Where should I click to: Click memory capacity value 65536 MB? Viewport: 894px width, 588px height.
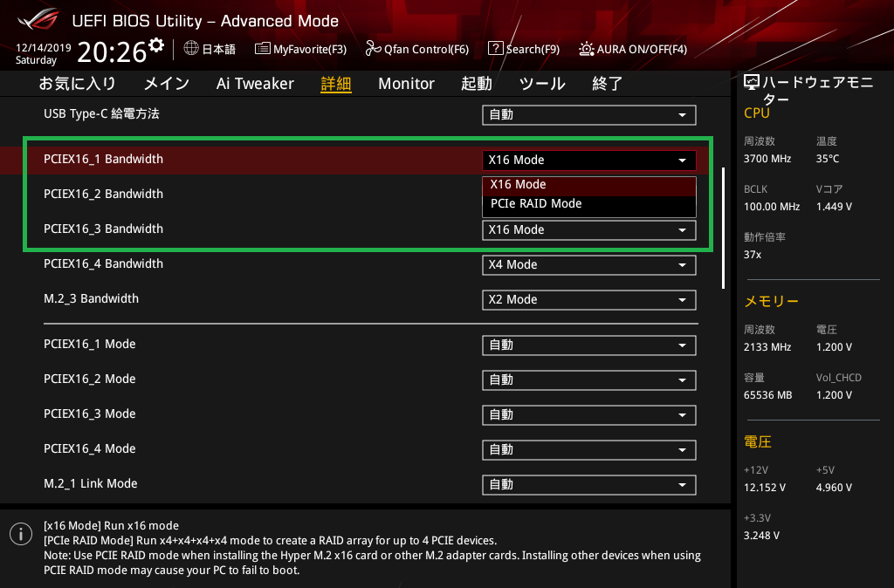click(x=768, y=395)
